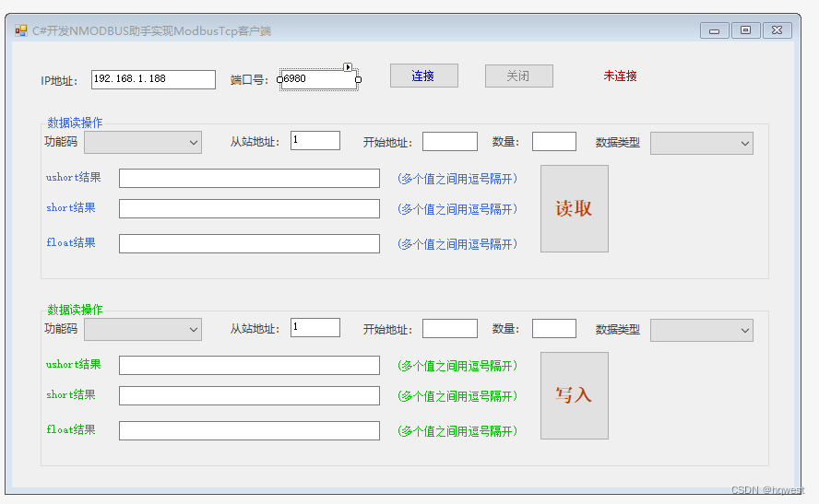This screenshot has width=819, height=504.
Task: Click the right sizing handle of port textbox
Action: point(358,79)
